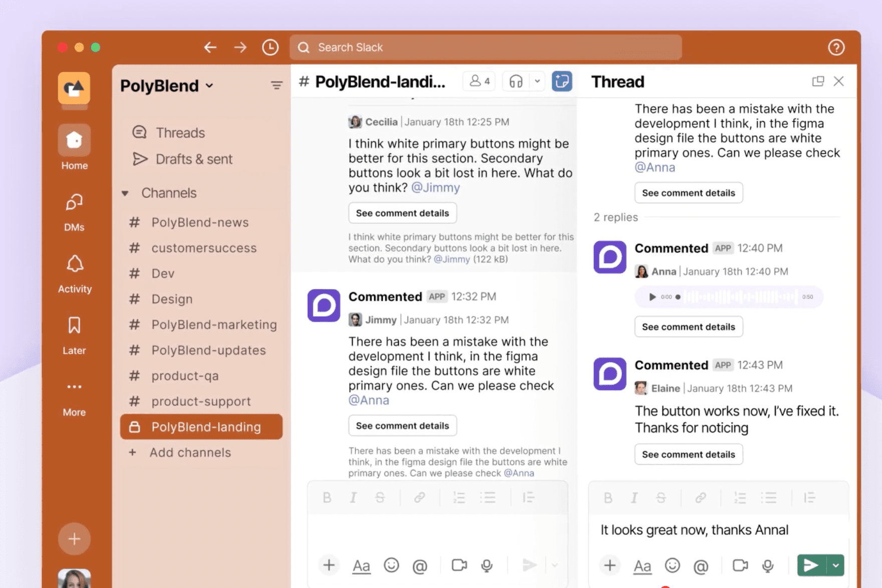Viewport: 882px width, 588px height.
Task: Collapse the Channels section
Action: [125, 193]
